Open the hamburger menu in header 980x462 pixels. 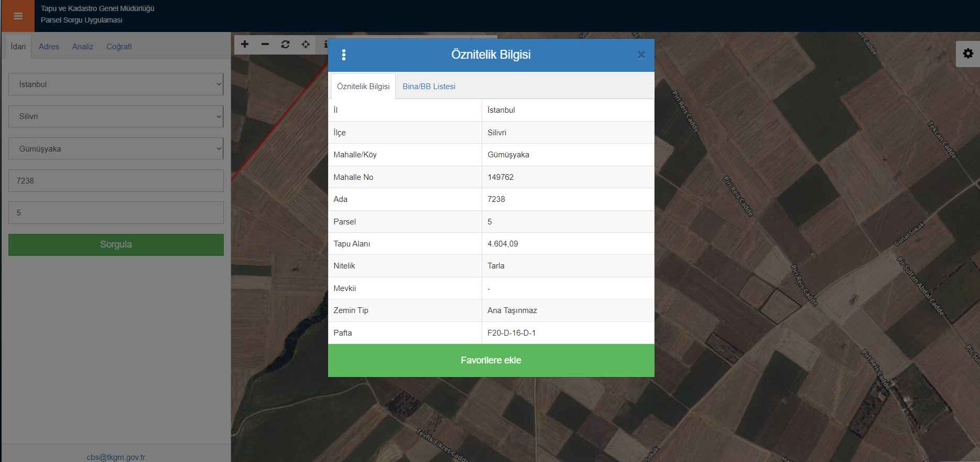coord(18,16)
